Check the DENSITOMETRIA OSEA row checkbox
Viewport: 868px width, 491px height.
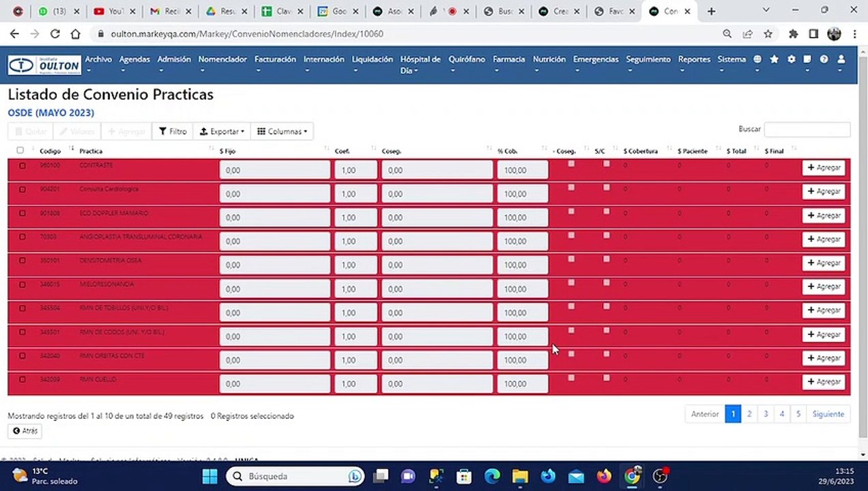point(23,261)
